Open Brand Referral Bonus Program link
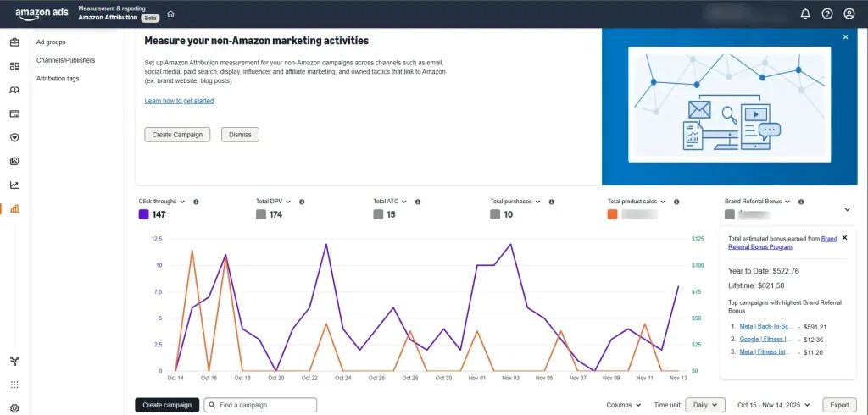This screenshot has width=868, height=415. click(782, 243)
